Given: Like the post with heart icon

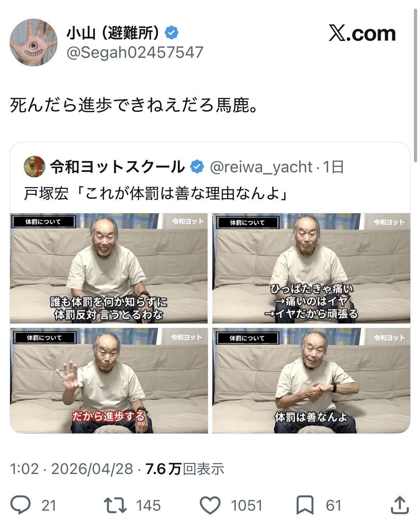Looking at the screenshot, I should pyautogui.click(x=210, y=505).
